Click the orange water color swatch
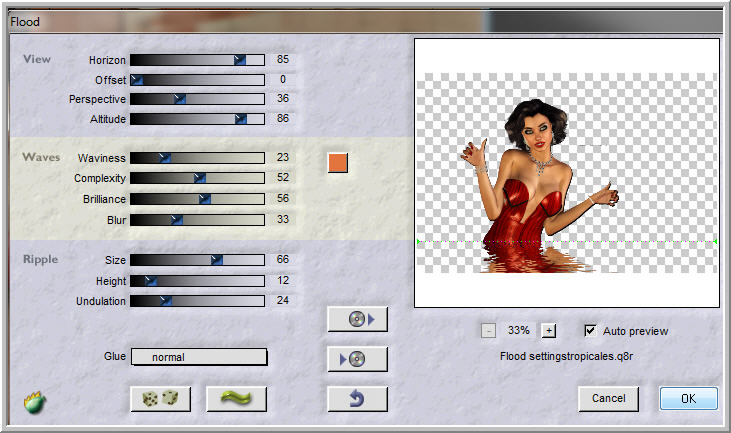This screenshot has height=433, width=731. pos(338,163)
